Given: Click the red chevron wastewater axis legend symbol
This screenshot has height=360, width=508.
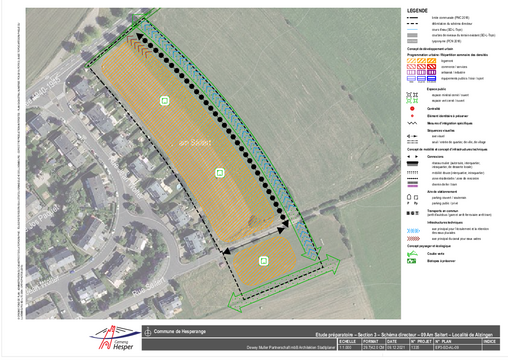Looking at the screenshot, I should coord(413,239).
